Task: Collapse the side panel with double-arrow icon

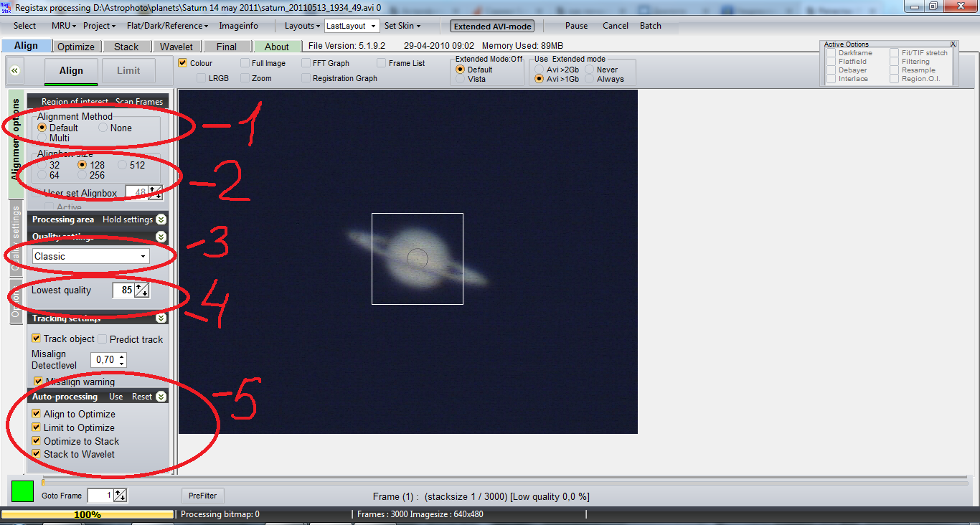Action: coord(15,71)
